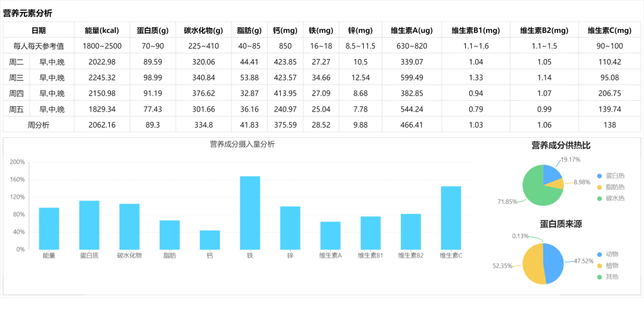Image resolution: width=644 pixels, height=309 pixels.
Task: Click the reference range 1800~2500
Action: point(102,46)
